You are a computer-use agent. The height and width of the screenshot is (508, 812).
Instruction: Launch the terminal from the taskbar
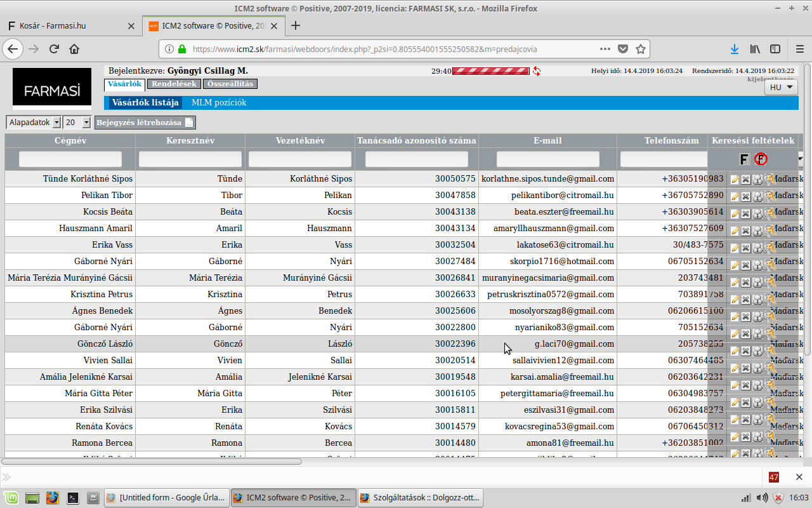(73, 498)
